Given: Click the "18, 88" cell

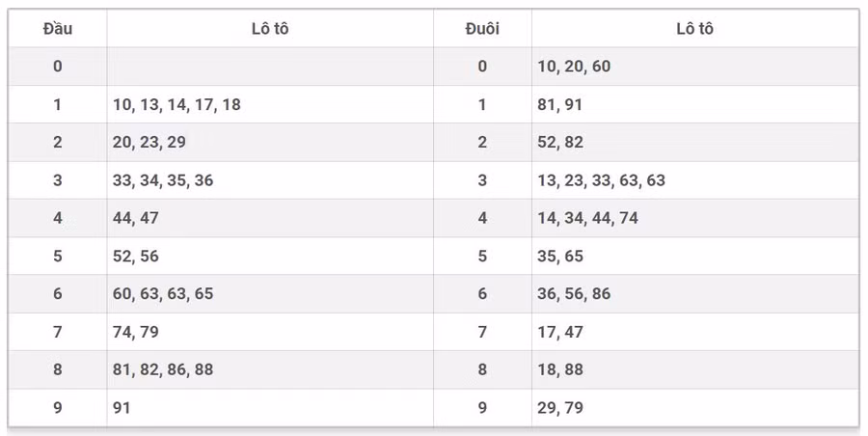Looking at the screenshot, I should coord(560,369).
